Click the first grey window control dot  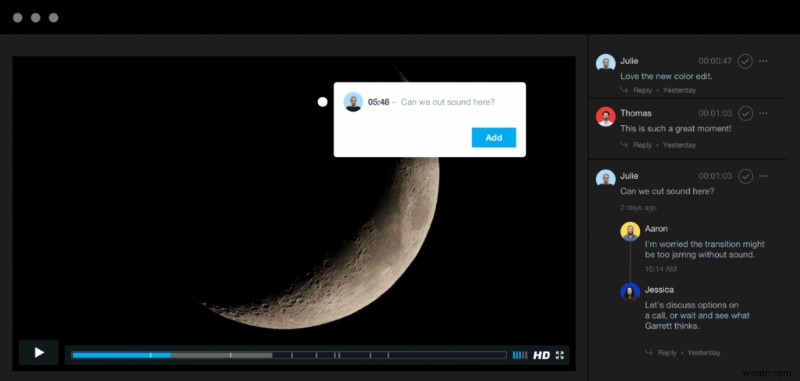pos(17,18)
